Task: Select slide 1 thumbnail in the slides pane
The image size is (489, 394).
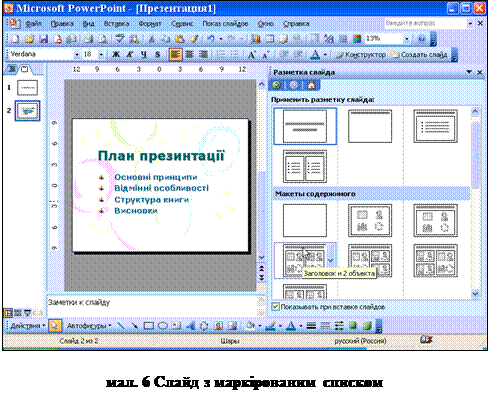Action: (x=27, y=88)
